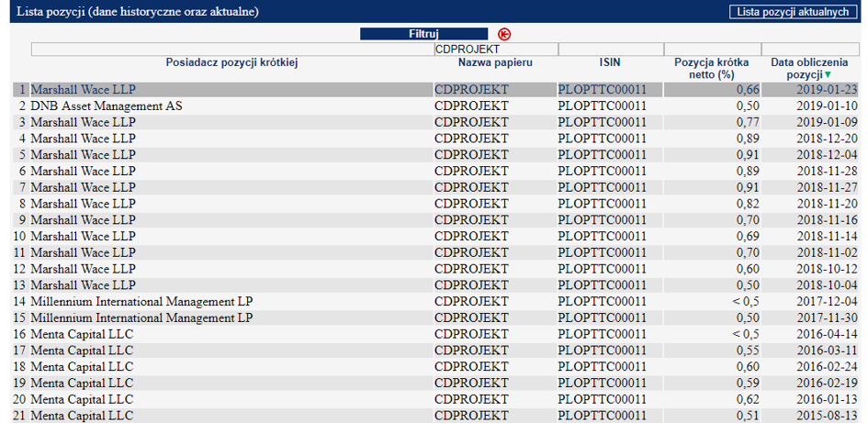This screenshot has width=868, height=423.
Task: Click the 0,69 value in row 10
Action: click(x=748, y=236)
